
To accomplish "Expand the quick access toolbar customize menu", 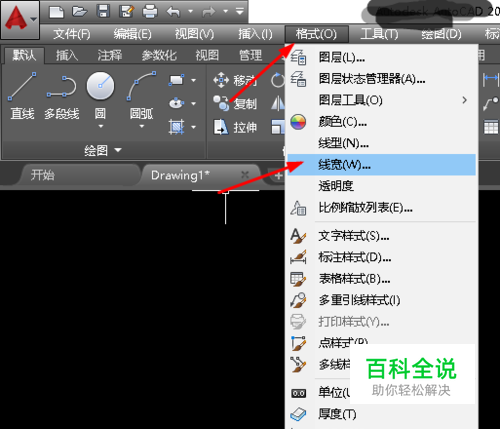I will 239,12.
